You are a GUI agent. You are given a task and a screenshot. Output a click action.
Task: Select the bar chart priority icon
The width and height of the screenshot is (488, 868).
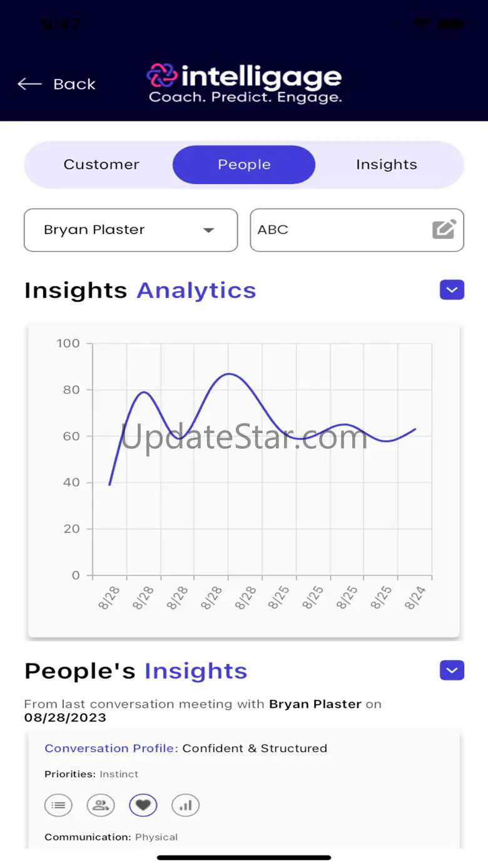[186, 805]
